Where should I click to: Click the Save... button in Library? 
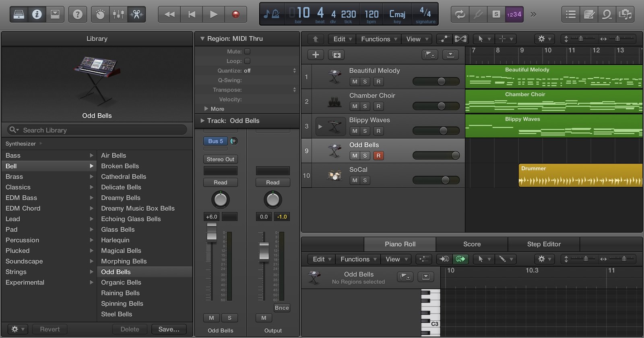pos(169,329)
